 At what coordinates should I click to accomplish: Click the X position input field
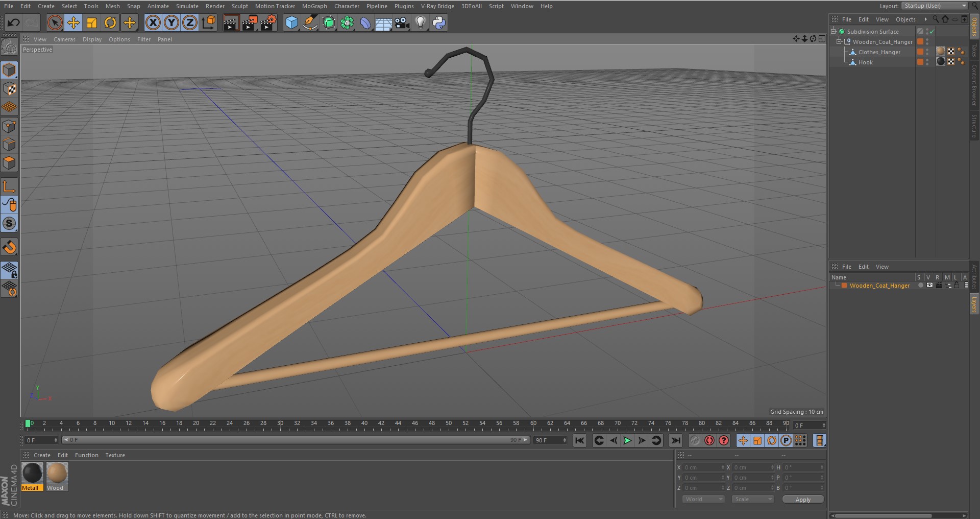[x=704, y=467]
